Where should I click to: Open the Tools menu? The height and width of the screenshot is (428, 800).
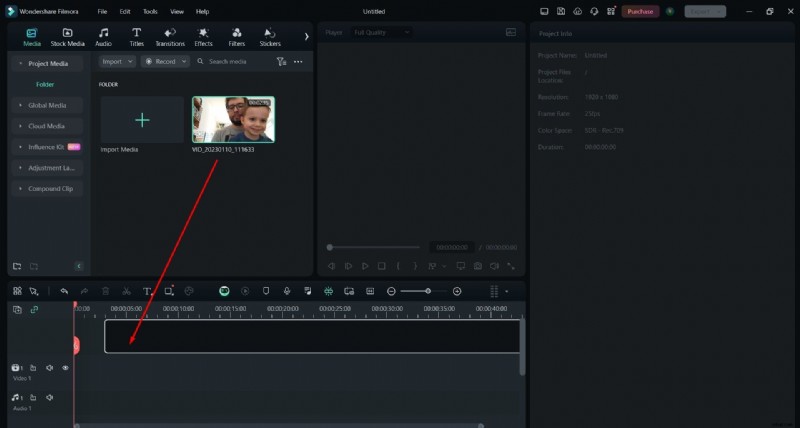tap(150, 11)
